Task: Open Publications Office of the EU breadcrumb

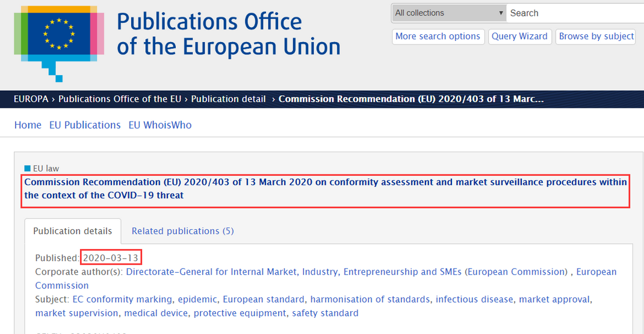Action: 120,99
